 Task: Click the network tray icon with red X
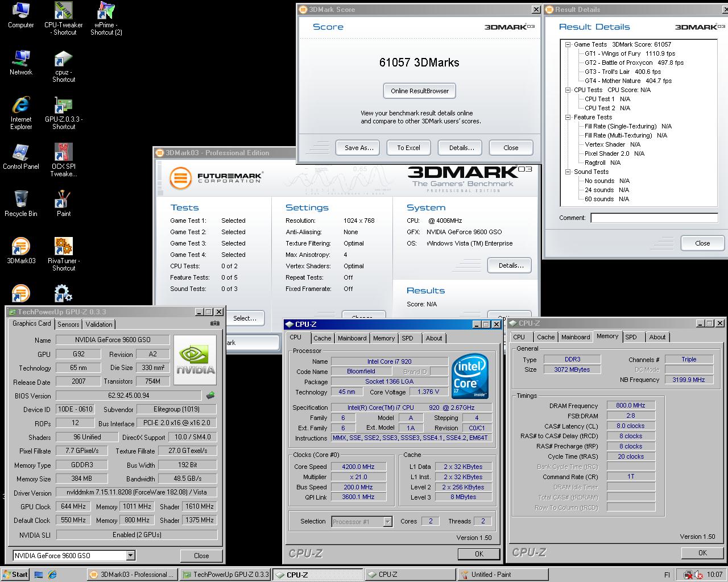[x=688, y=575]
